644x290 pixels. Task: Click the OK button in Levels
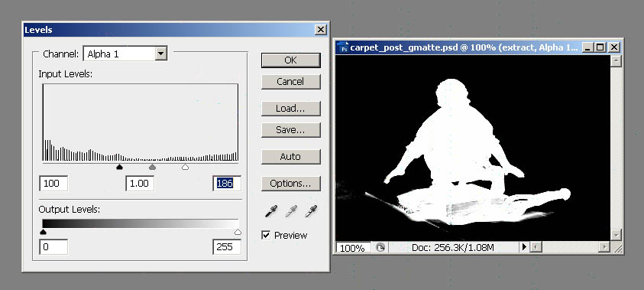[x=290, y=60]
